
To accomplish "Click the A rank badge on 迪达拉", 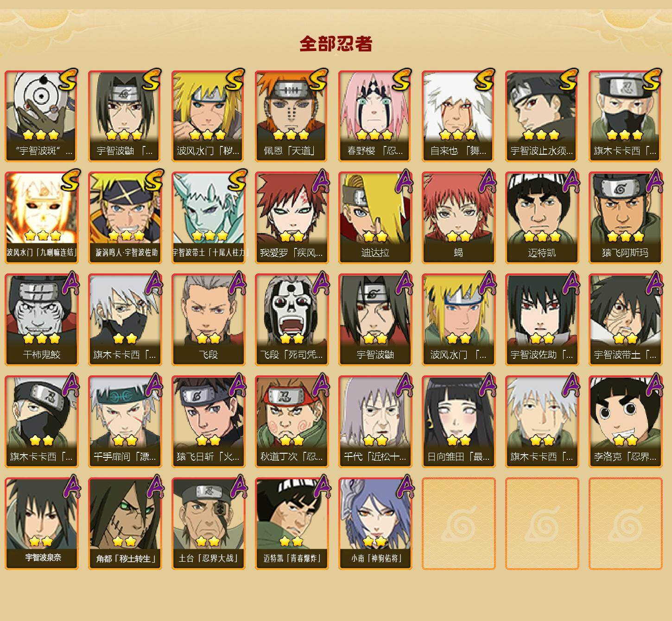I will pyautogui.click(x=404, y=181).
